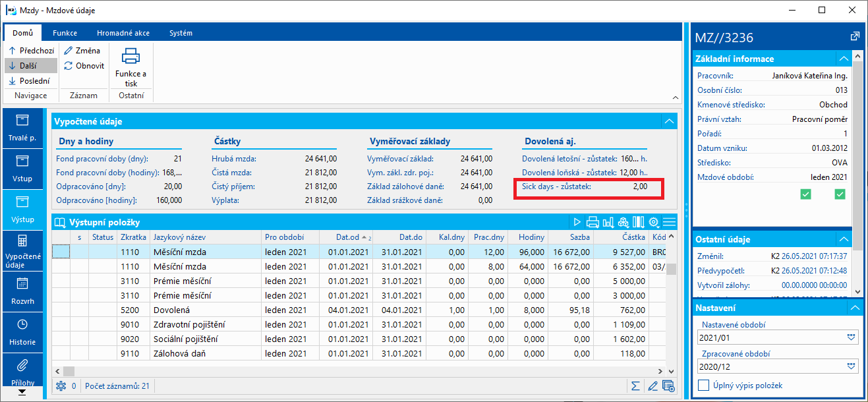Collapse the Vypočtené údaje panel
The image size is (868, 402).
669,121
